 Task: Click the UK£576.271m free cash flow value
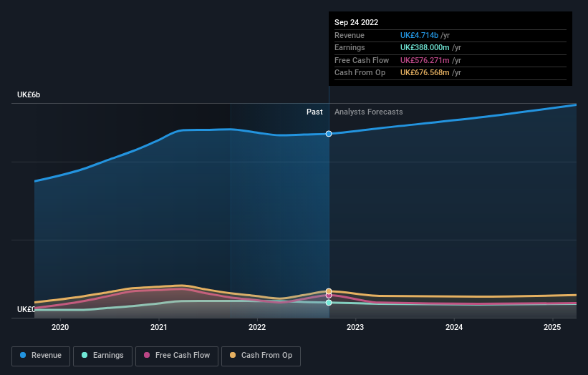pyautogui.click(x=425, y=60)
